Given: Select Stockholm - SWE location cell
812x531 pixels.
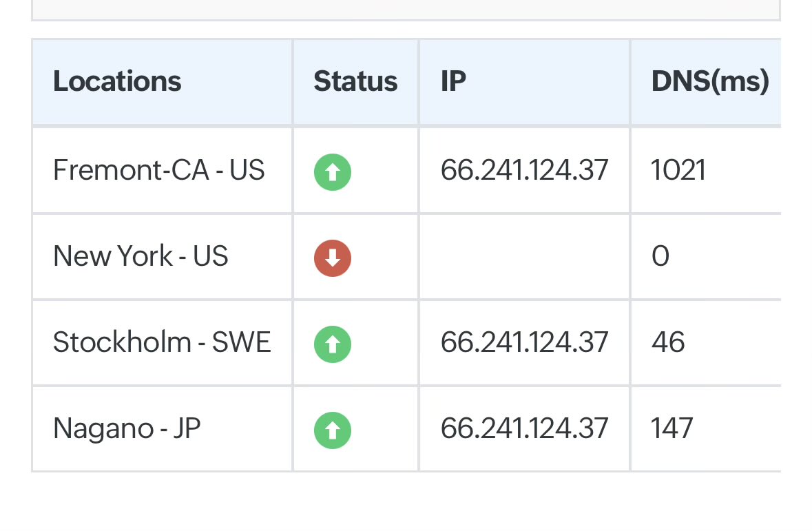Looking at the screenshot, I should pos(162,342).
